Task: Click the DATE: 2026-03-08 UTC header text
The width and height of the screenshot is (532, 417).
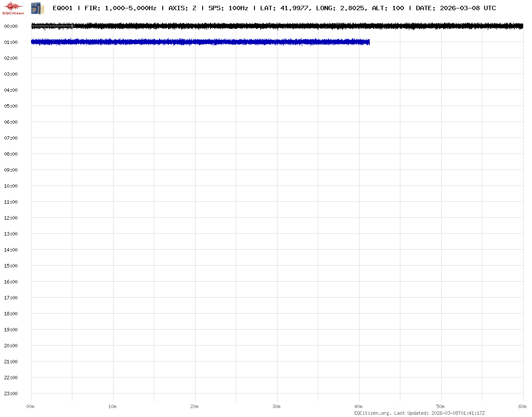Action: click(456, 8)
